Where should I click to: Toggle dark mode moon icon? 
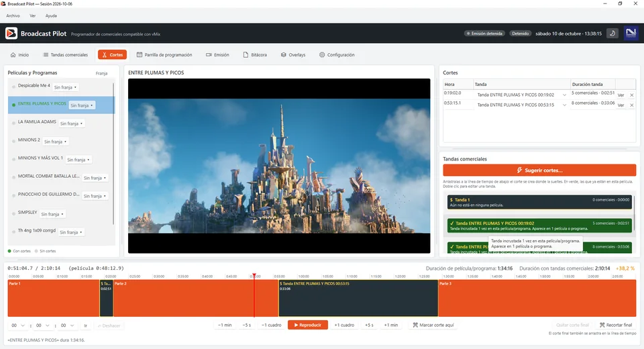tap(612, 34)
